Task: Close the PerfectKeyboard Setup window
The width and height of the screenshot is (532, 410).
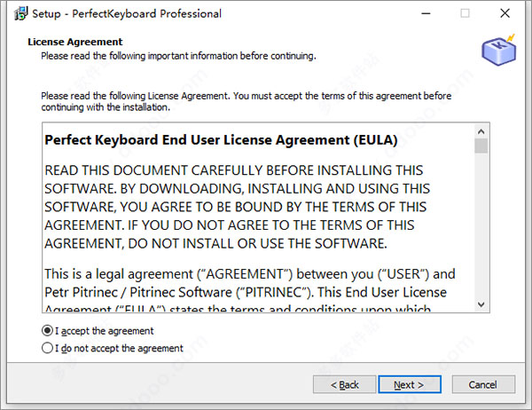Action: (505, 13)
